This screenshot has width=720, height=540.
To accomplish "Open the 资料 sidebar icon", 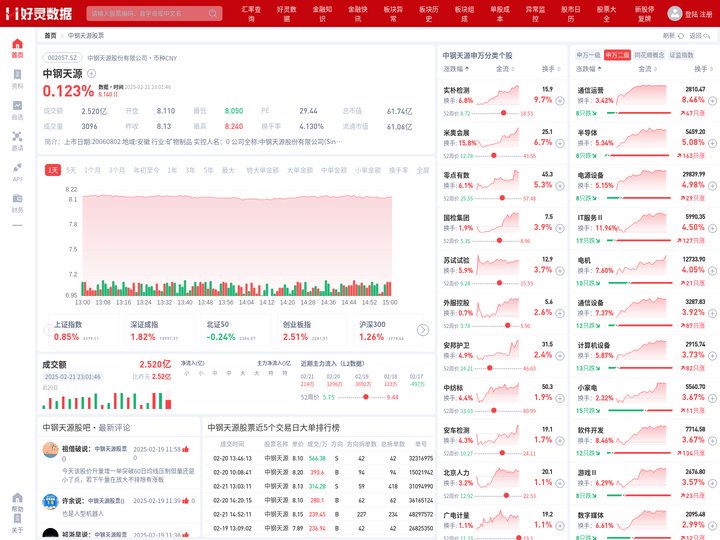I will pyautogui.click(x=17, y=75).
